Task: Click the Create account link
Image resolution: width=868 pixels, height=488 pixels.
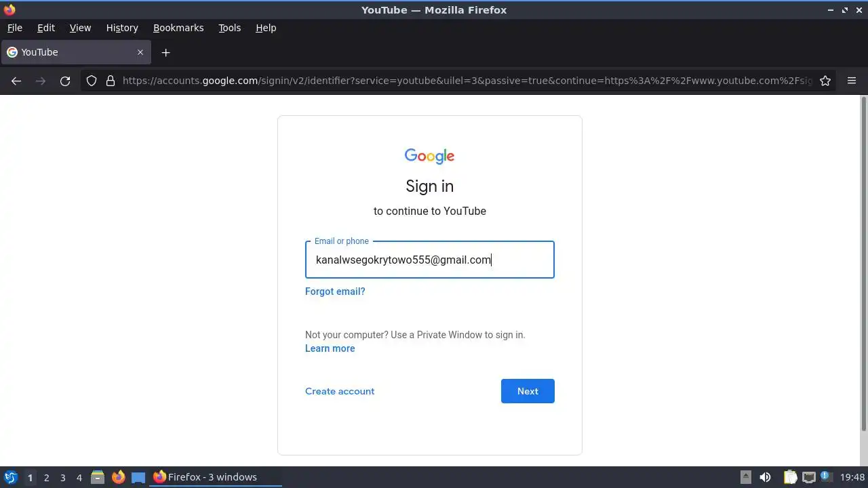Action: point(340,391)
